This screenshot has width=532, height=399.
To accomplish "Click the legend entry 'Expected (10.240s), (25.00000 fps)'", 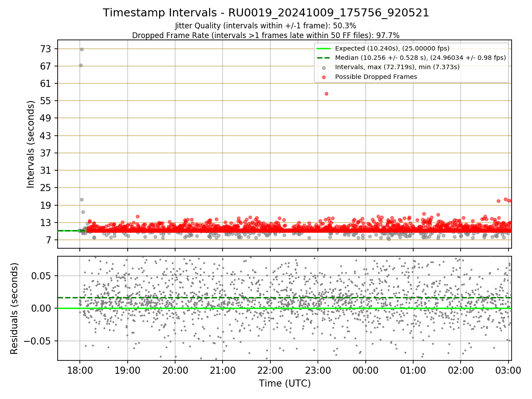I will click(392, 48).
